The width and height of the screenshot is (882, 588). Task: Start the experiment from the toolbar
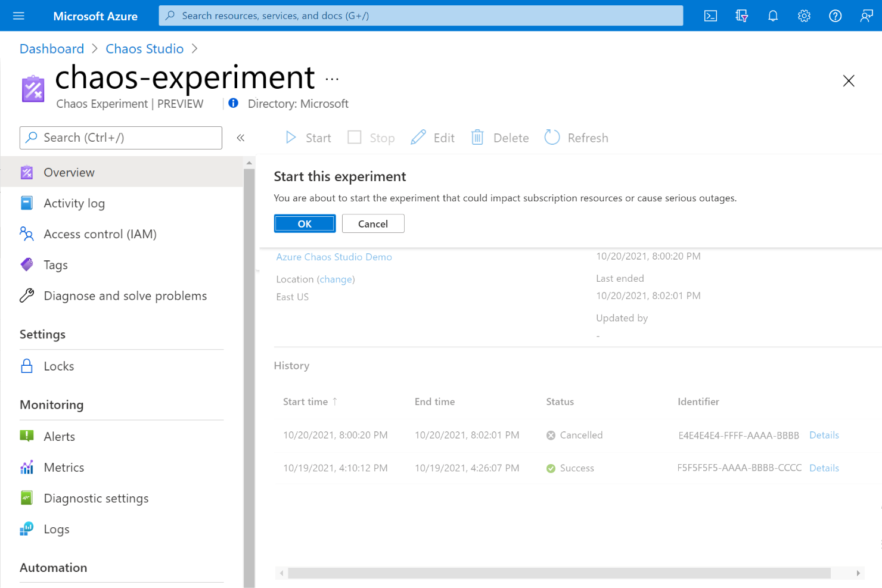pyautogui.click(x=308, y=138)
